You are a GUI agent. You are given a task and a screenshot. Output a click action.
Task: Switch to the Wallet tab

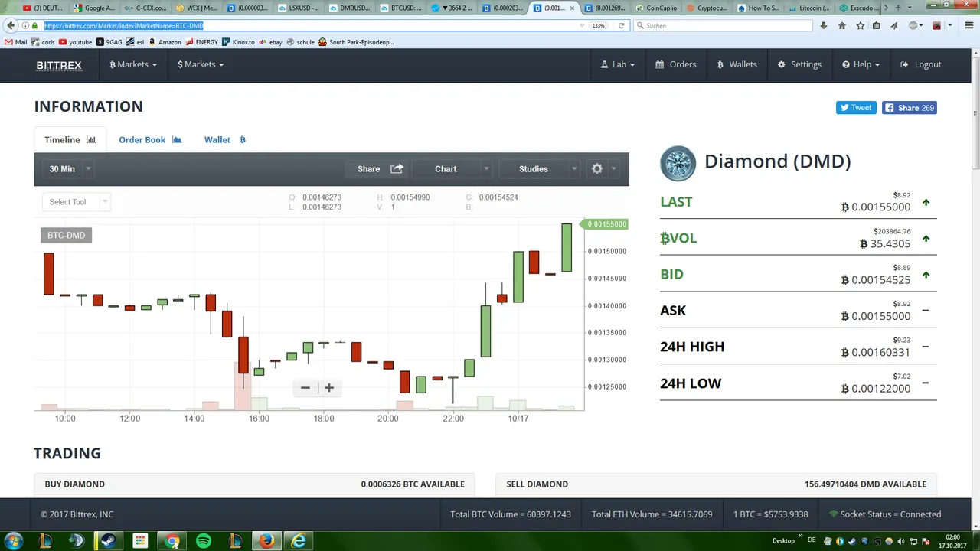224,139
